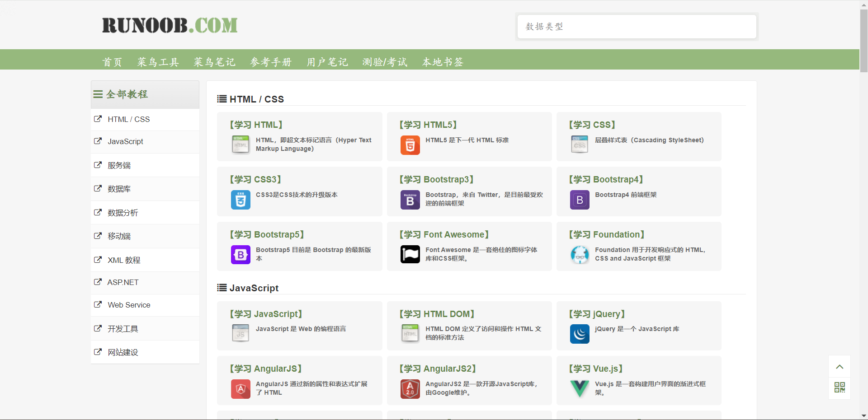Click the back-to-top chevron icon

(x=840, y=367)
